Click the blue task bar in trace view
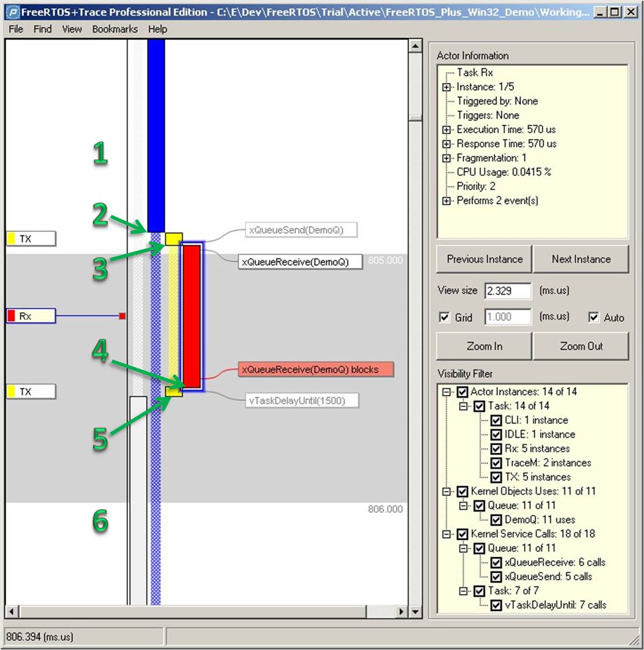The width and height of the screenshot is (644, 650). pyautogui.click(x=156, y=136)
